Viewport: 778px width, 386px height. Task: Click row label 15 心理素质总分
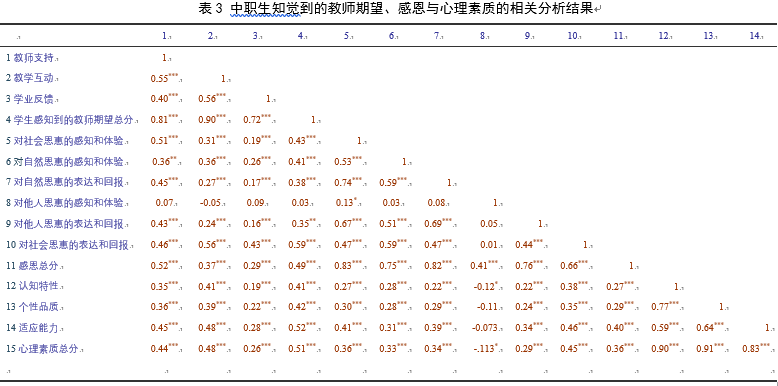[x=42, y=349]
